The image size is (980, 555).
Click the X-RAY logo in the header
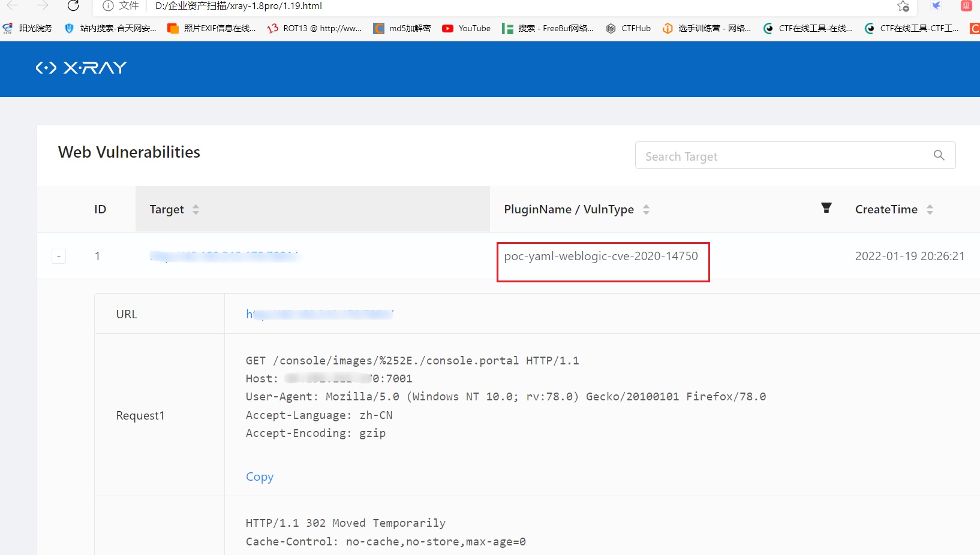click(x=81, y=68)
